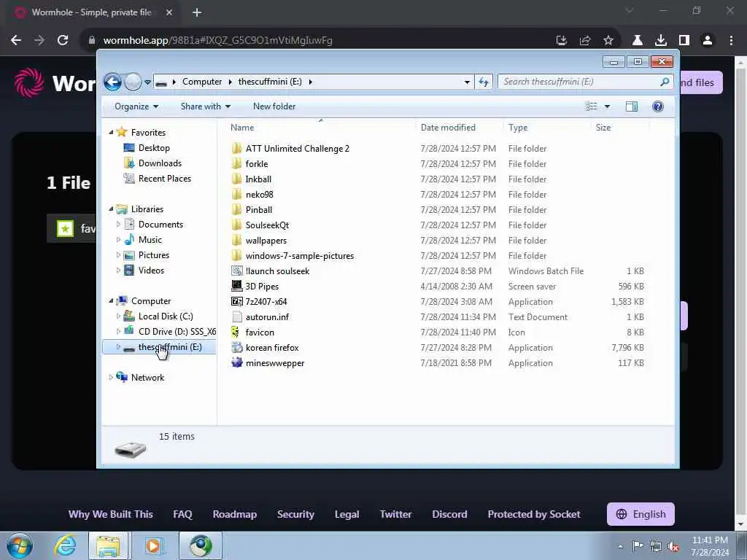Sort by Date modified column

tap(448, 128)
